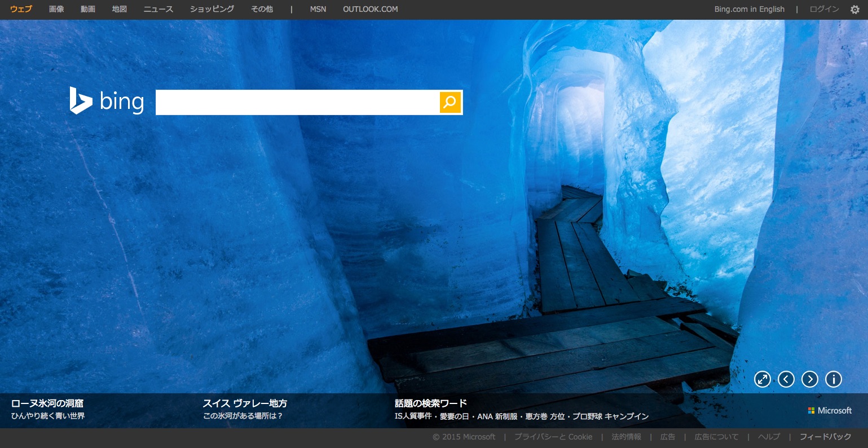Click inside the Bing search box
The height and width of the screenshot is (448, 868).
pyautogui.click(x=297, y=102)
